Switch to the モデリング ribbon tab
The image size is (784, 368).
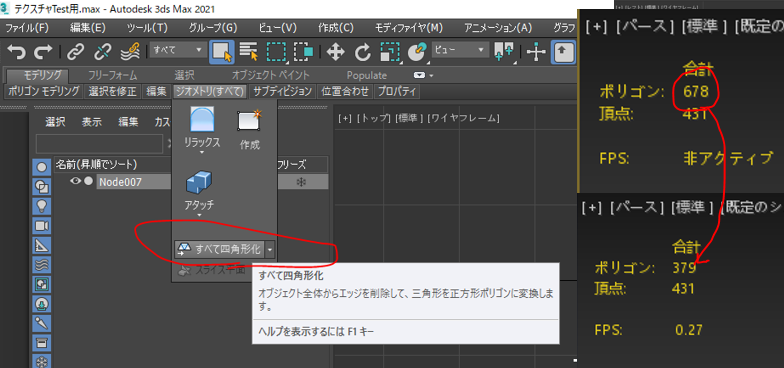pos(38,76)
